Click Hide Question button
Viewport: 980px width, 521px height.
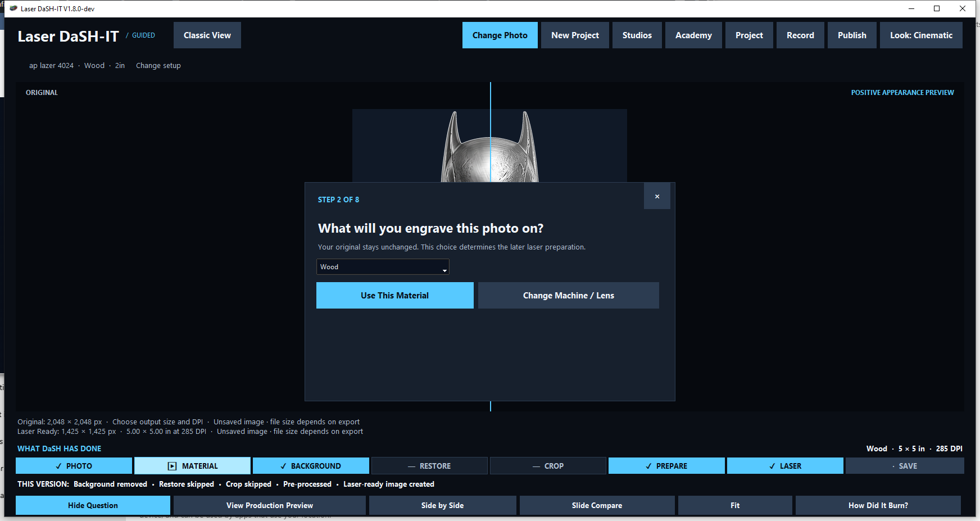(x=93, y=505)
